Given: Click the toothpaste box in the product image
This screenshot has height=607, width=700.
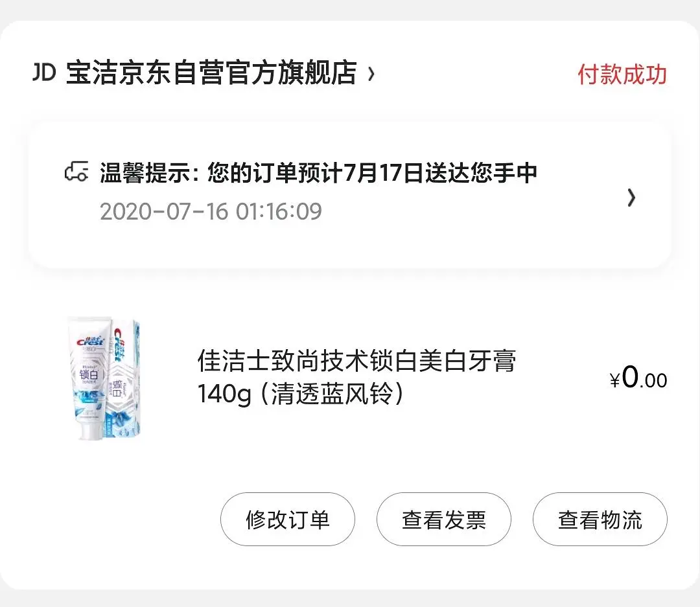Looking at the screenshot, I should coord(126,379).
